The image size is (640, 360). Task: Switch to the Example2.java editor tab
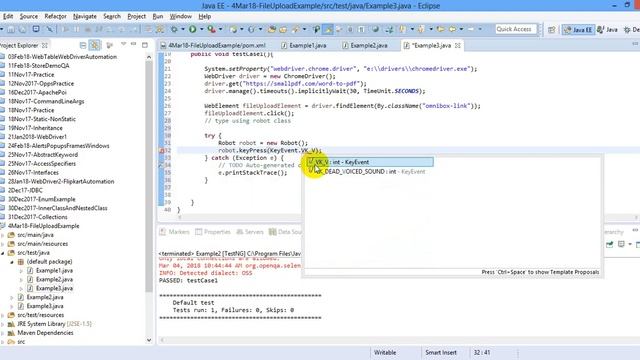(365, 45)
